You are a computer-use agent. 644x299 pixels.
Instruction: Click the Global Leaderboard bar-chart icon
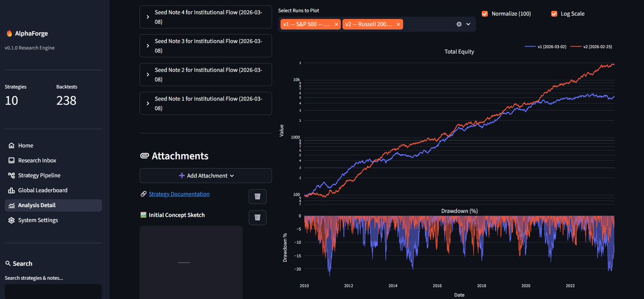(11, 191)
